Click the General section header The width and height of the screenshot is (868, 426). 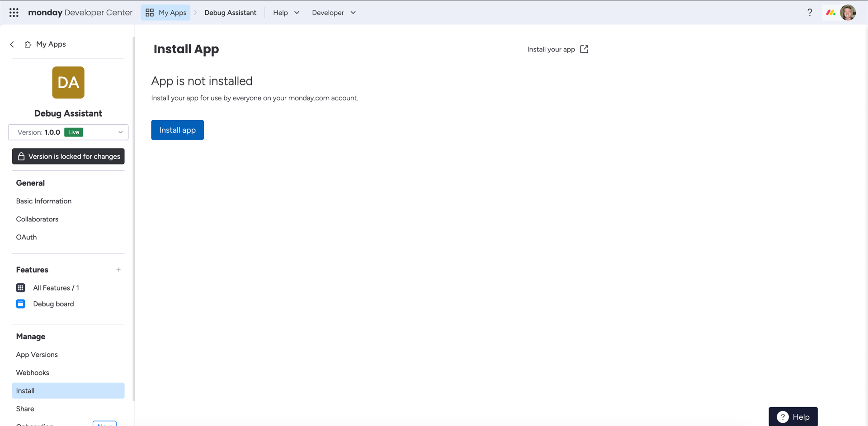coord(30,183)
